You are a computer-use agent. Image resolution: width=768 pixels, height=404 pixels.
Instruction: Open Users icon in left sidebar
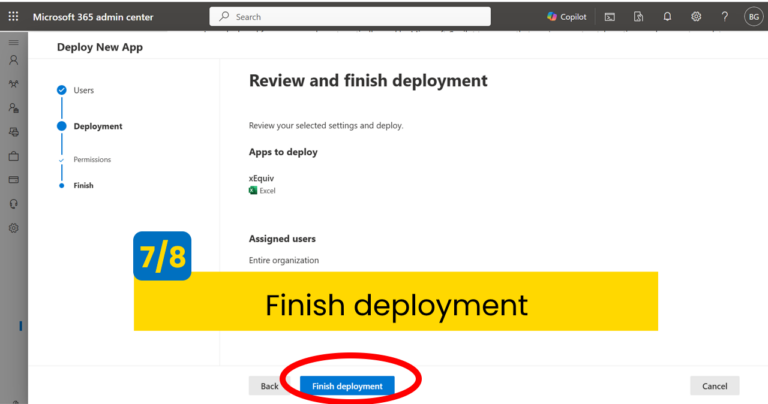point(13,60)
